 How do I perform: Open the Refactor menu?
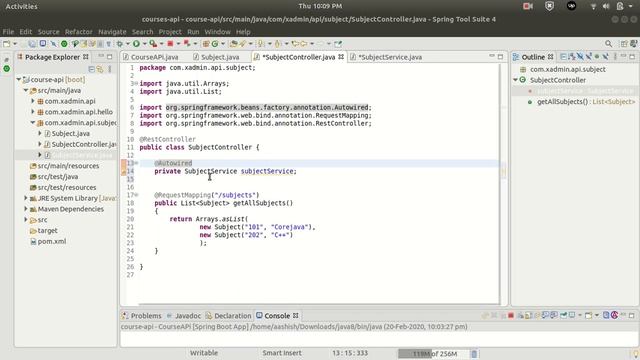tap(78, 31)
